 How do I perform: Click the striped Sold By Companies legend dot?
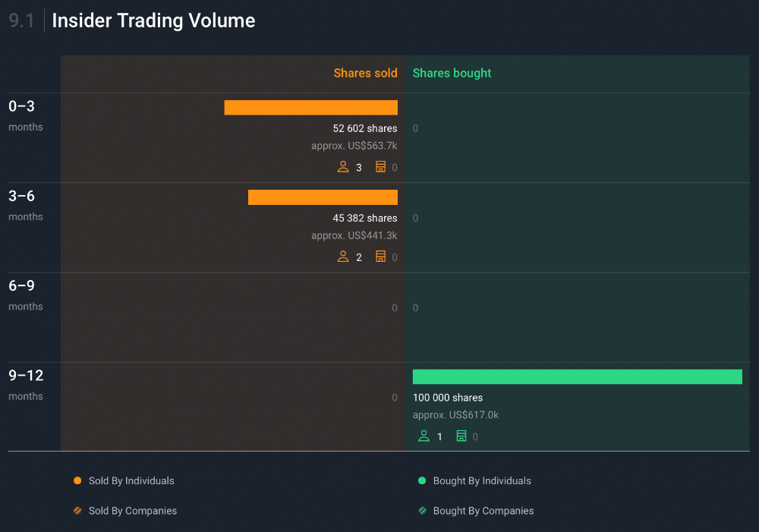[x=77, y=511]
